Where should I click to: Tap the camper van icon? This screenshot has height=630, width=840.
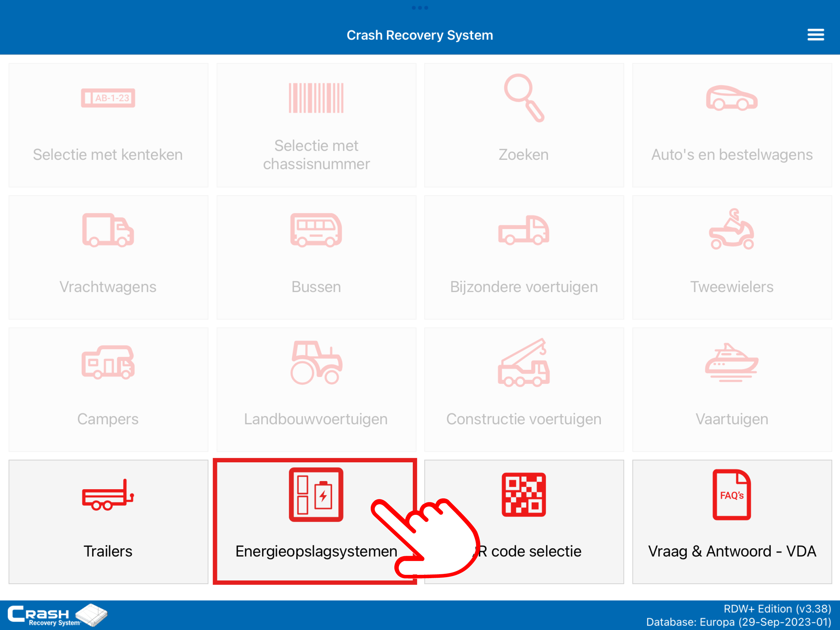click(x=108, y=362)
